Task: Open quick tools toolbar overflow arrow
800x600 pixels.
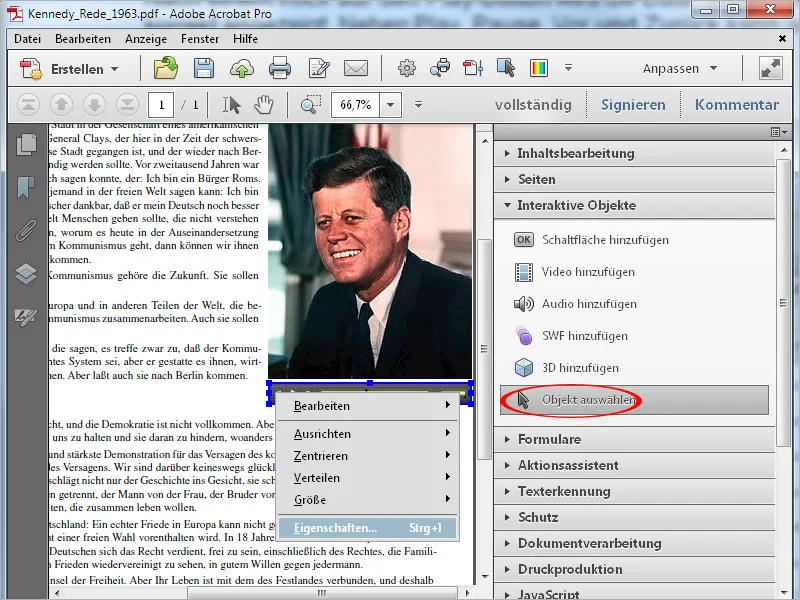Action: 568,67
